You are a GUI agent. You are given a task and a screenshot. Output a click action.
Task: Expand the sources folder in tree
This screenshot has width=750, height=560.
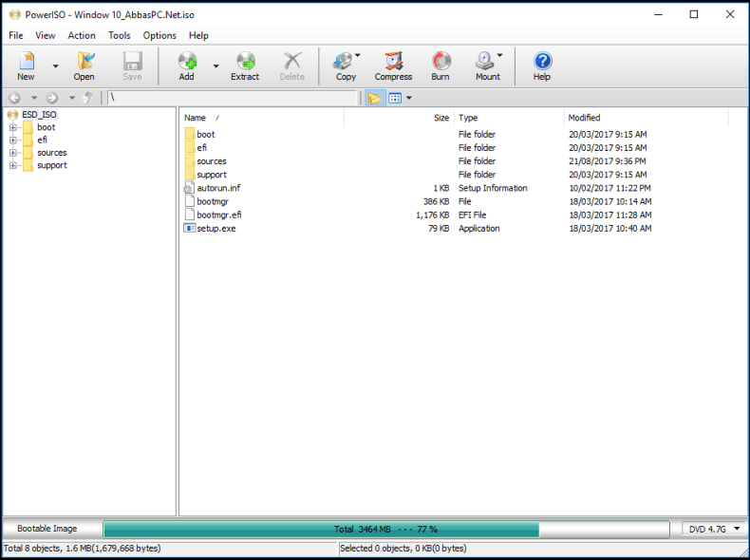[x=13, y=153]
